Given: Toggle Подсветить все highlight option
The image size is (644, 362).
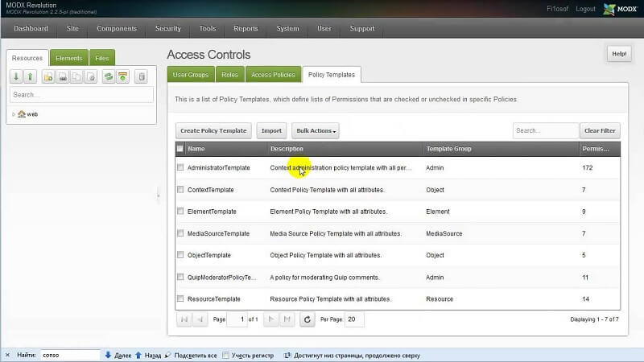Looking at the screenshot, I should tap(192, 356).
